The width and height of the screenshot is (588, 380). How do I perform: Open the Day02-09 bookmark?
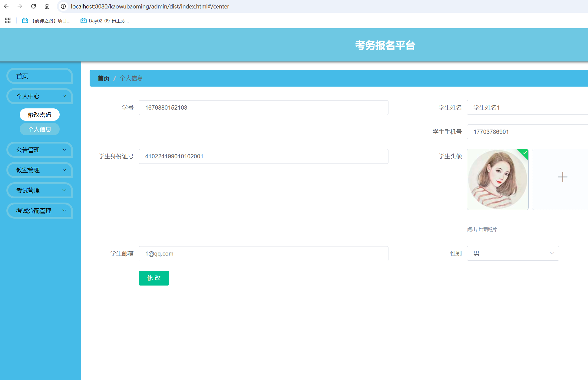pos(105,21)
